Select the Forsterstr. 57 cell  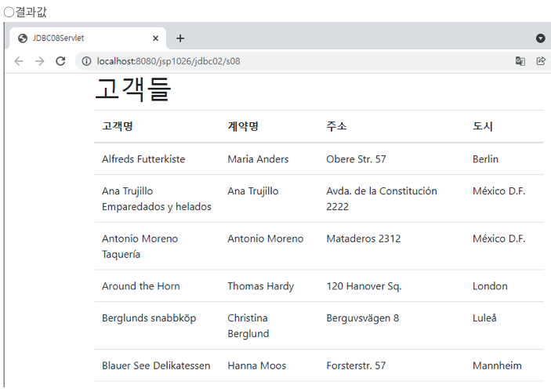click(x=356, y=365)
